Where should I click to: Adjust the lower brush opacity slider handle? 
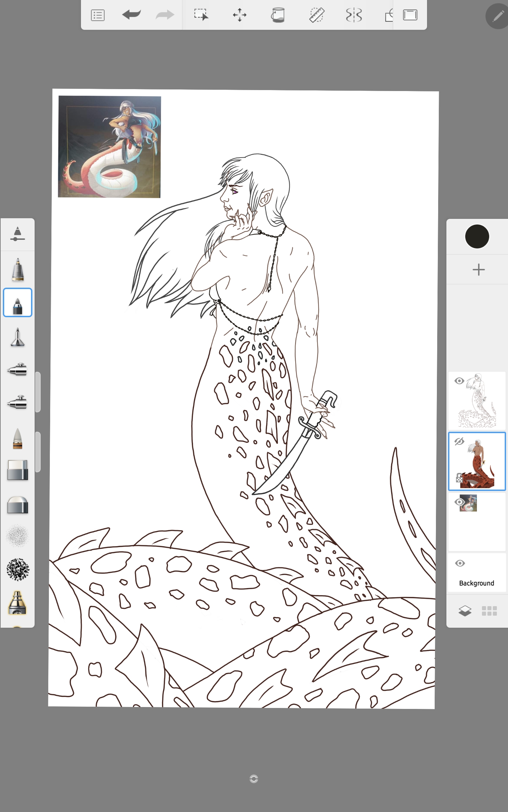click(x=38, y=452)
